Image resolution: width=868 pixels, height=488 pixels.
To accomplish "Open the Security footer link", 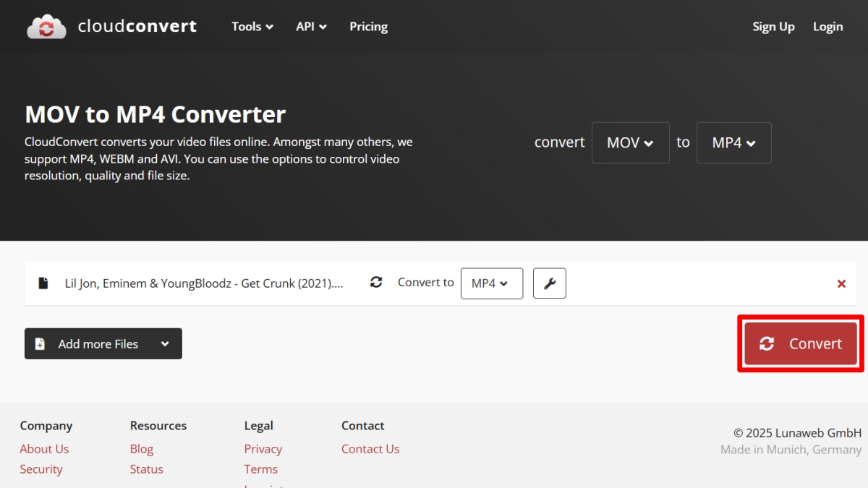I will (41, 469).
